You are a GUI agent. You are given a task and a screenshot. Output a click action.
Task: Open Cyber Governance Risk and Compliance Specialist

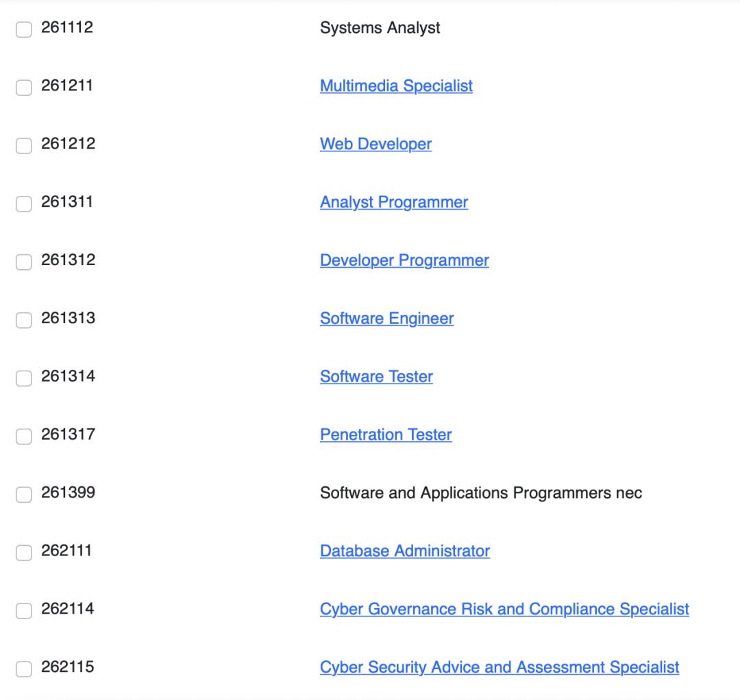(x=504, y=610)
